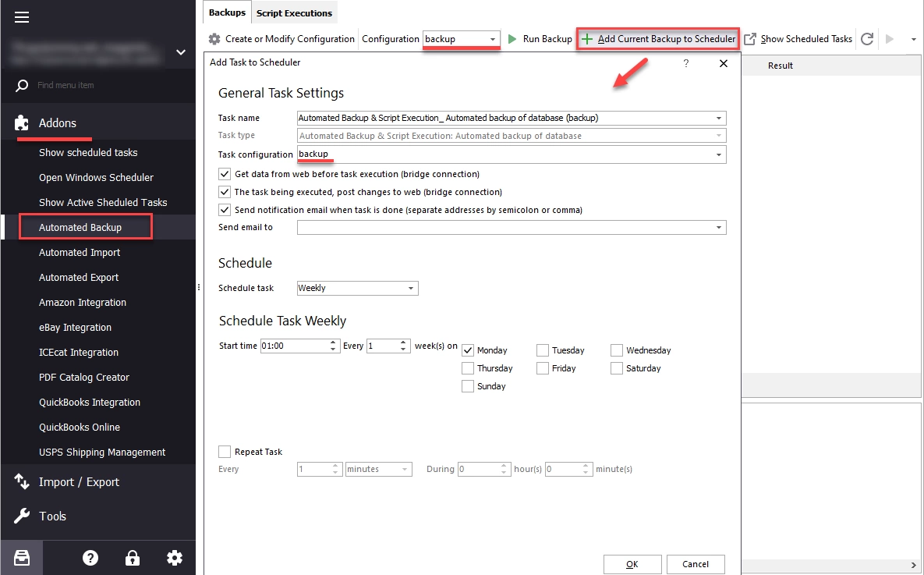Open Show scheduled tasks menu item
The image size is (924, 575).
pos(88,152)
